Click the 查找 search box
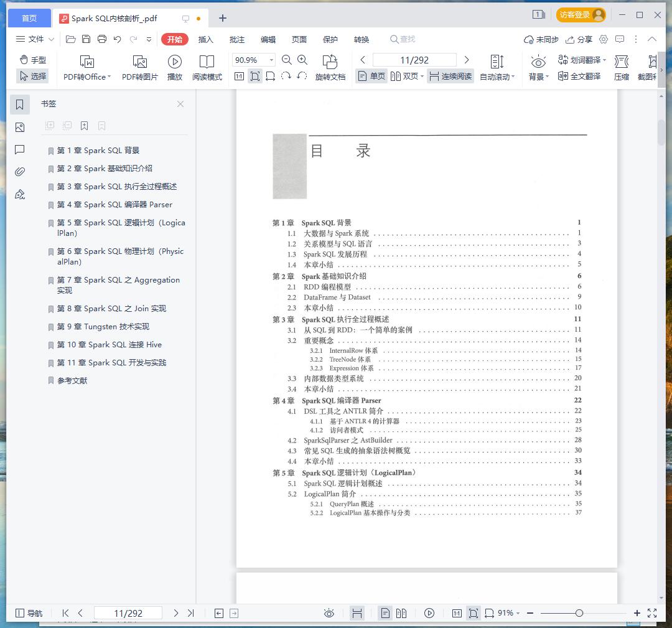672x628 pixels. [x=403, y=39]
